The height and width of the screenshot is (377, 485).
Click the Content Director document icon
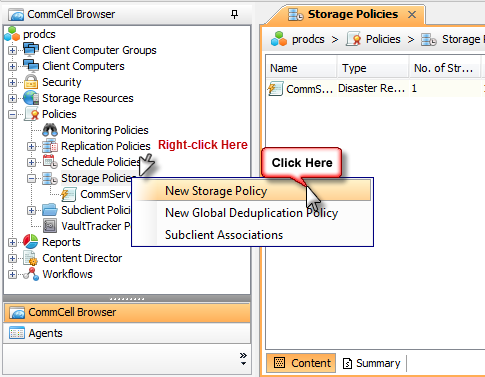(x=31, y=258)
